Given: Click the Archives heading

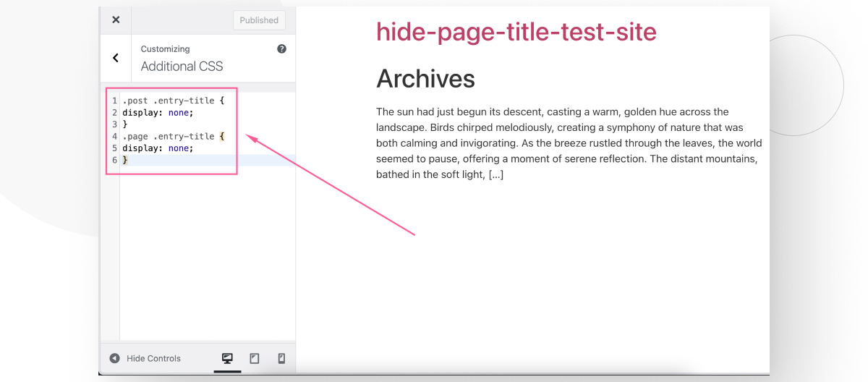Looking at the screenshot, I should [x=425, y=78].
